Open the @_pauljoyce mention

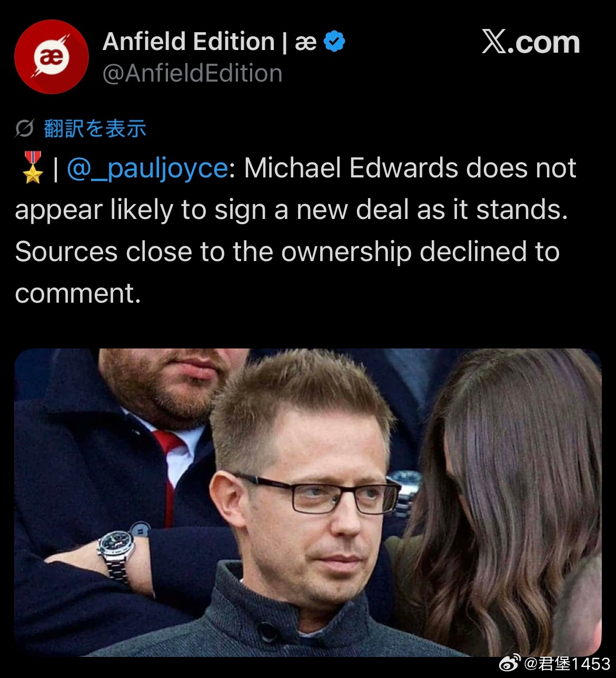click(x=147, y=169)
